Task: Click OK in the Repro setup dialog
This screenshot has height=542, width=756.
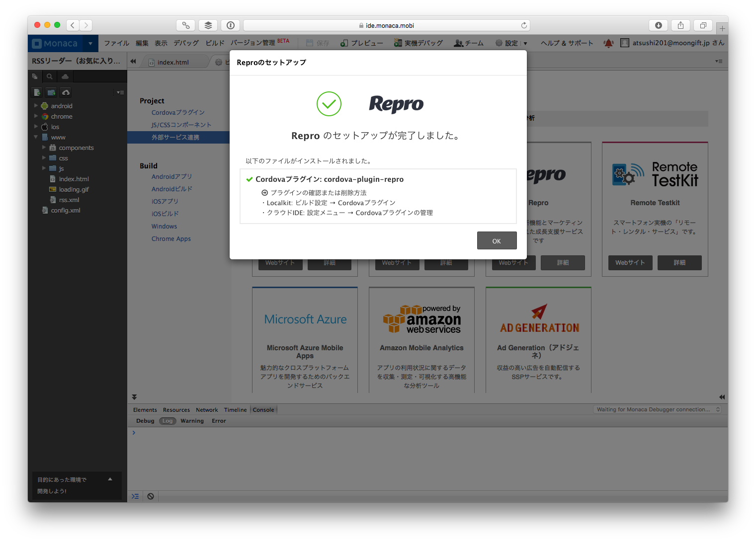Action: [x=497, y=241]
